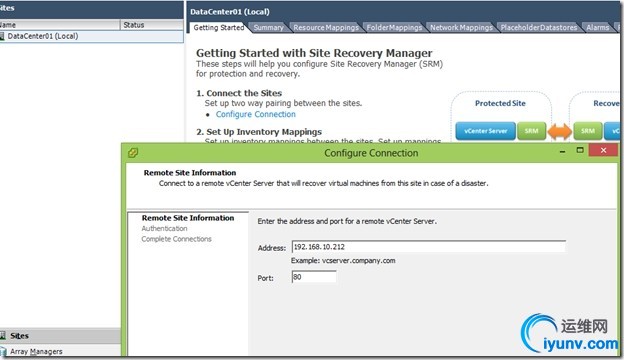Open the Placeholder Datastores tab
The image size is (624, 360).
click(x=538, y=27)
